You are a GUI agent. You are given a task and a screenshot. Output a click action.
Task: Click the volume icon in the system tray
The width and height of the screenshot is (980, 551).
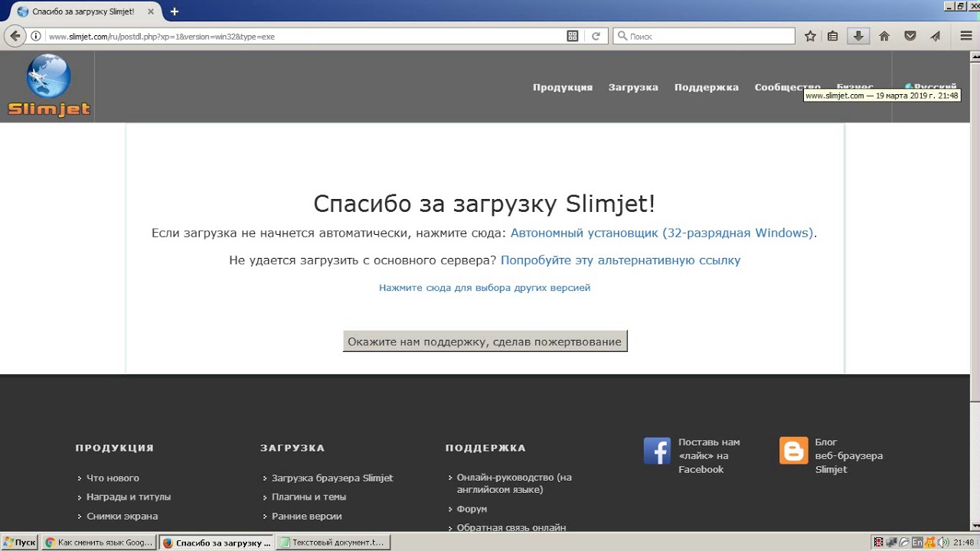pos(944,543)
